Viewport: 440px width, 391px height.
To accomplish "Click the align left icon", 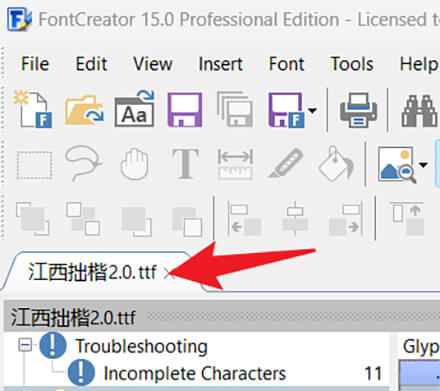I will (244, 218).
